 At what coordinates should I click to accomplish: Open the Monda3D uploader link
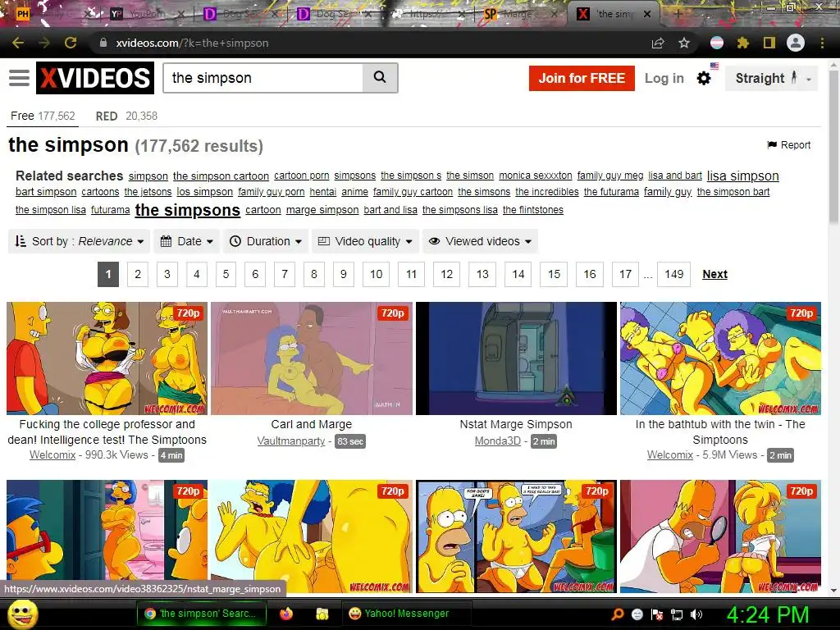tap(498, 441)
